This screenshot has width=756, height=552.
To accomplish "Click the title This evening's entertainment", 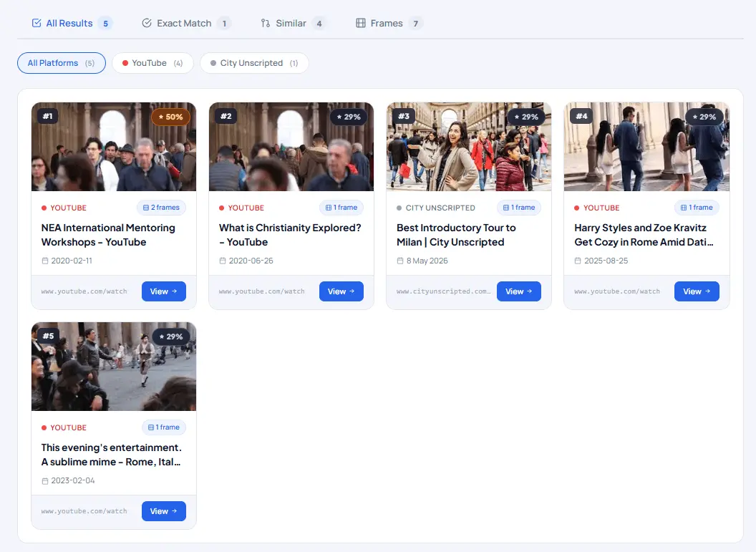I will (x=111, y=455).
